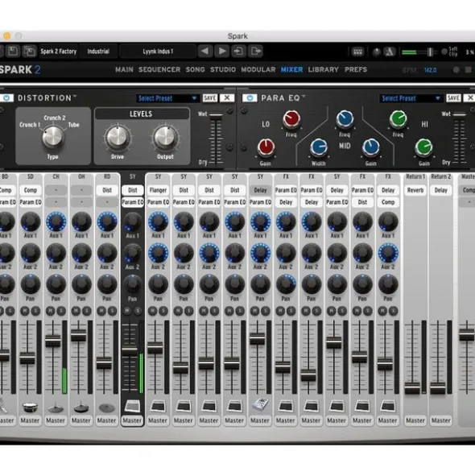Switch to the STUDIO tab
The image size is (475, 476).
pyautogui.click(x=223, y=69)
